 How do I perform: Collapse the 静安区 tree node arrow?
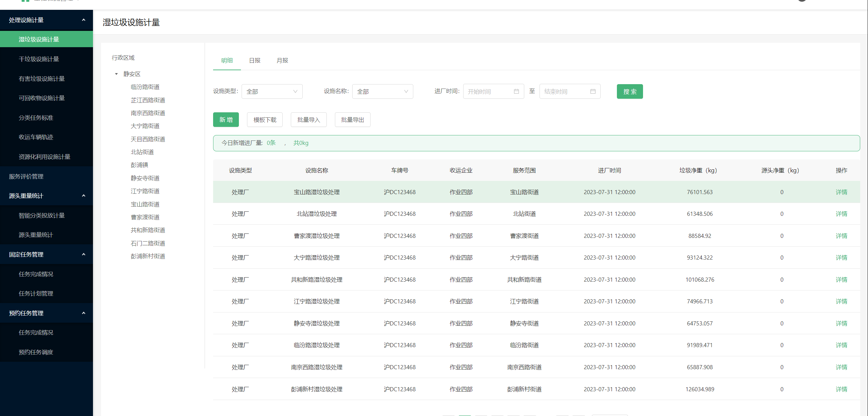tap(116, 74)
